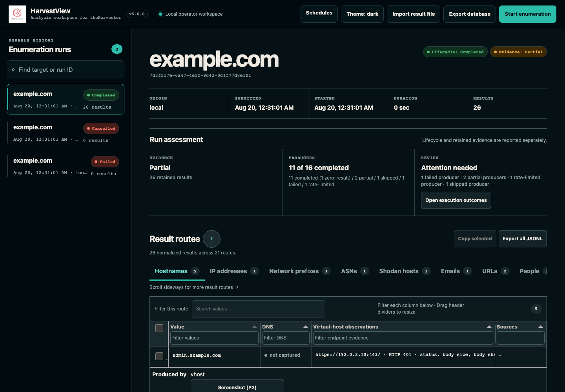Click the Filter this route search field

coord(259,309)
